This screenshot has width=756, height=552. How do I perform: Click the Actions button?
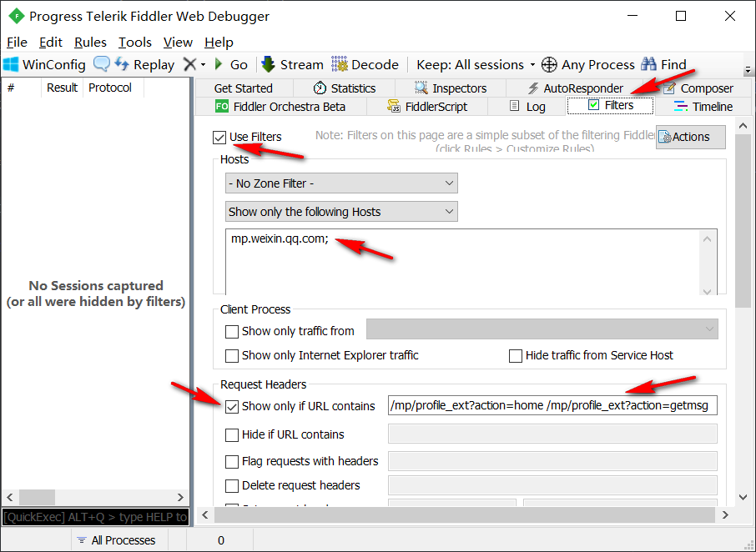coord(690,137)
